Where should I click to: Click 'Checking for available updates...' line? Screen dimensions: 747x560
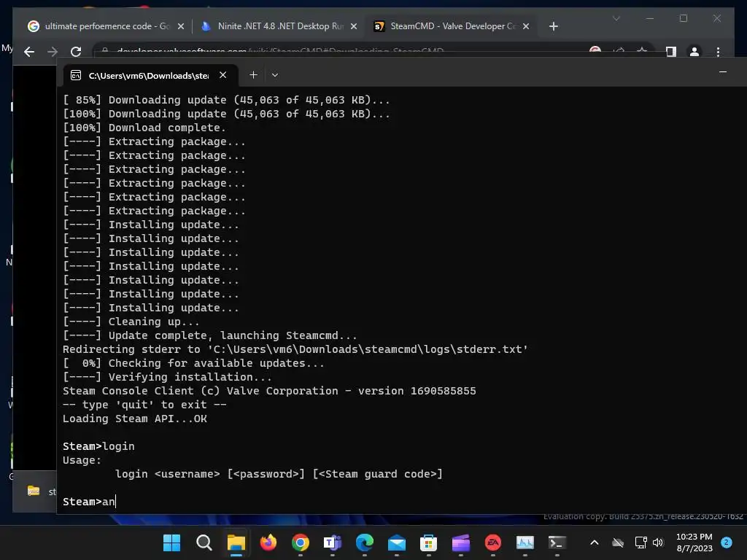click(x=193, y=363)
